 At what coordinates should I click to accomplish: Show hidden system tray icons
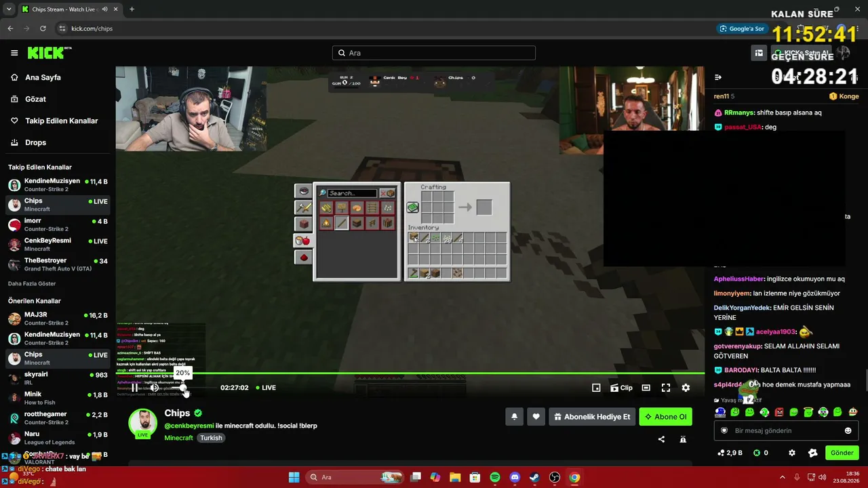[x=782, y=477]
